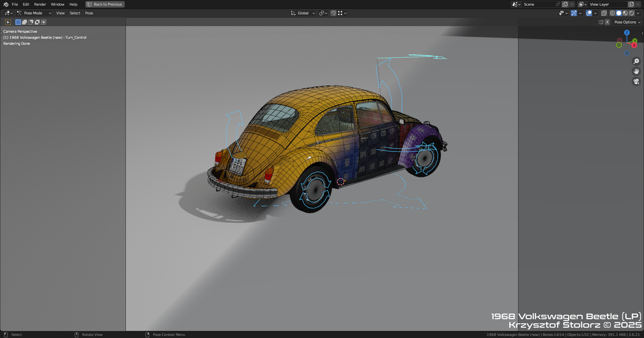Image resolution: width=644 pixels, height=338 pixels.
Task: Create a new scene copy
Action: tap(565, 4)
